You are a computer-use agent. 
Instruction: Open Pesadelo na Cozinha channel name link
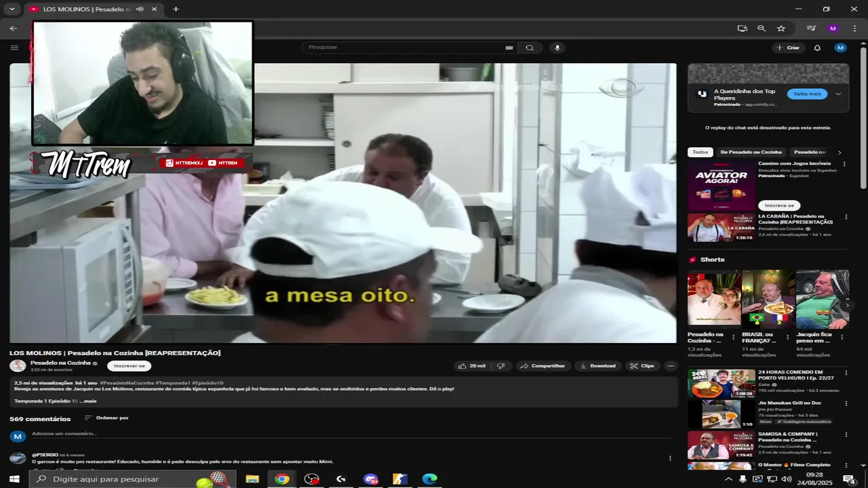pyautogui.click(x=60, y=363)
